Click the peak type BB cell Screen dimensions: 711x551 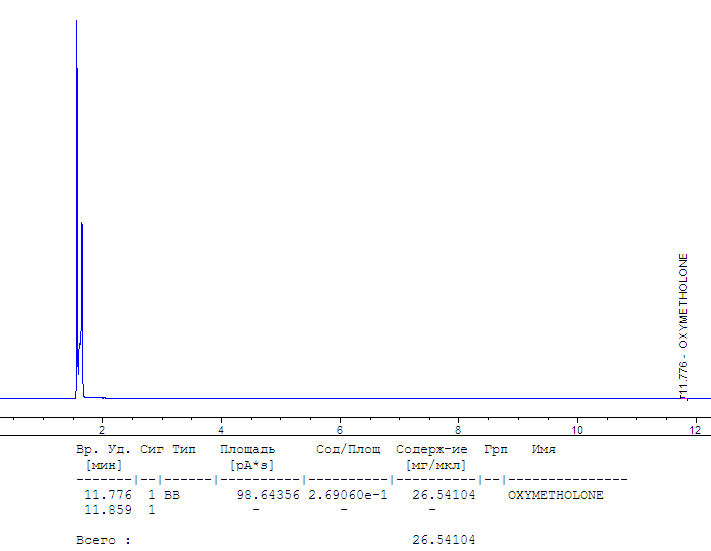[x=172, y=495]
